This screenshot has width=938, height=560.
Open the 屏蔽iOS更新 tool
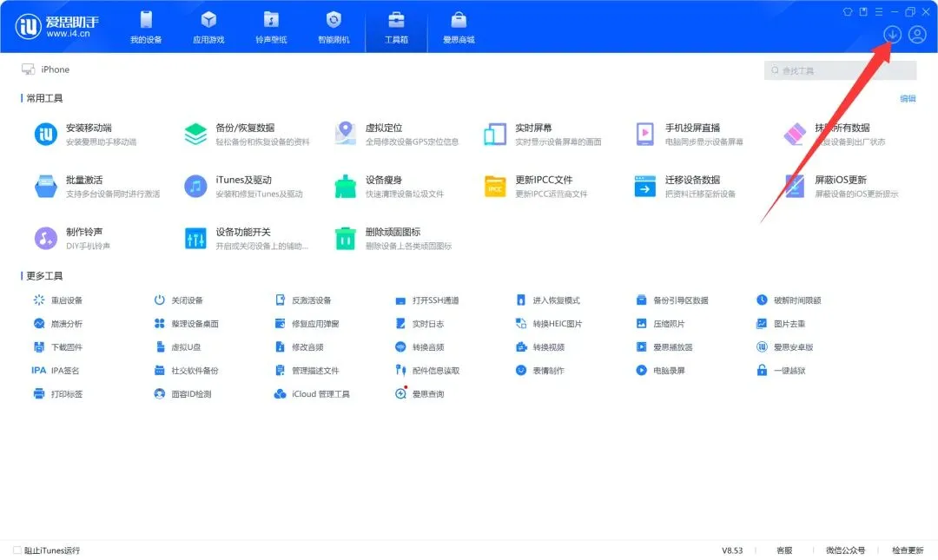click(x=841, y=186)
